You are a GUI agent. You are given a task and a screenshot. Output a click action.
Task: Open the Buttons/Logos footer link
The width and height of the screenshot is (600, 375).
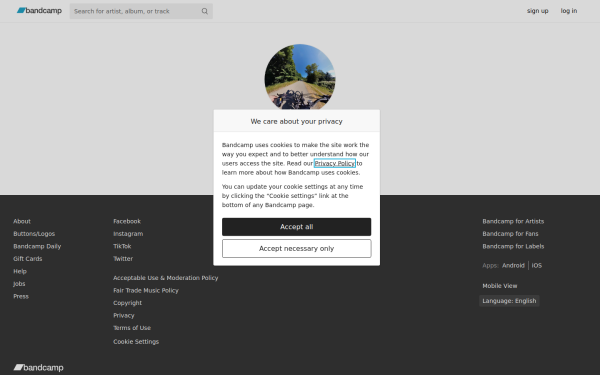[x=34, y=234]
